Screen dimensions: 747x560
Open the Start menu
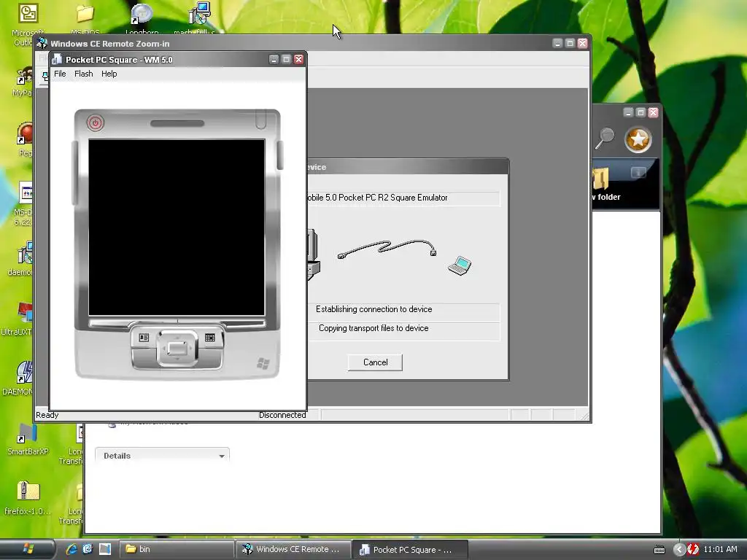[28, 549]
